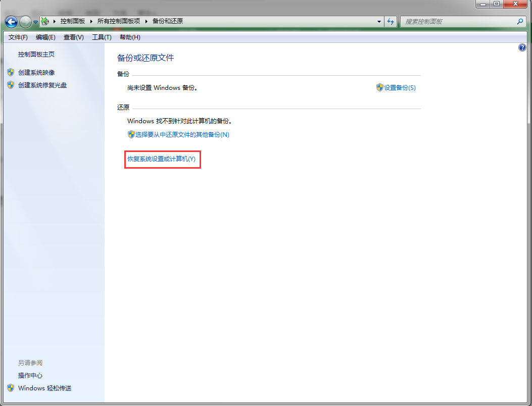The image size is (532, 406).
Task: Minimize the window
Action: tap(483, 4)
